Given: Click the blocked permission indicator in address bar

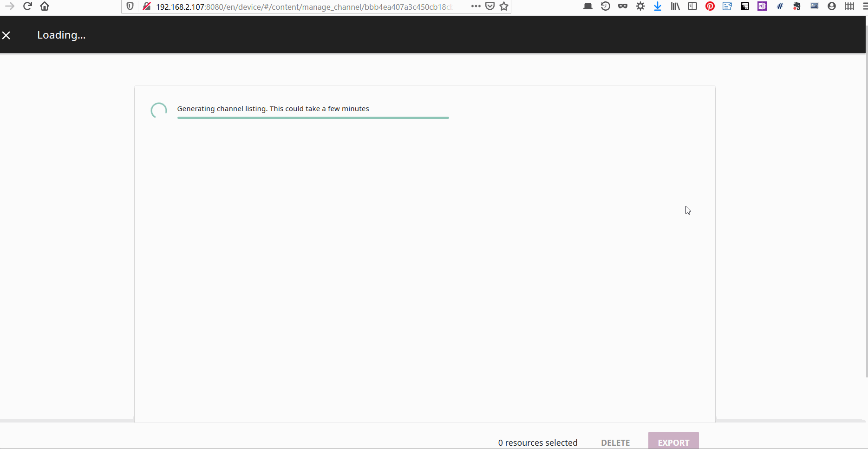Looking at the screenshot, I should tap(147, 7).
